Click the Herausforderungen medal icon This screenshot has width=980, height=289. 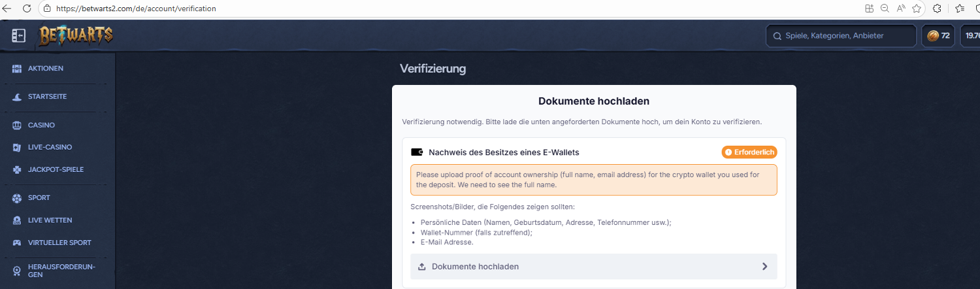click(17, 271)
